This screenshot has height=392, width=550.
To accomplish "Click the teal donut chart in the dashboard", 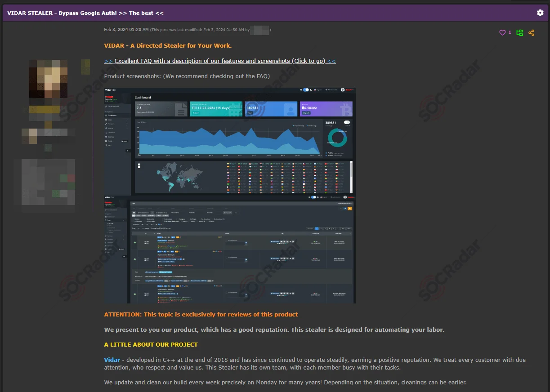I will pos(337,138).
